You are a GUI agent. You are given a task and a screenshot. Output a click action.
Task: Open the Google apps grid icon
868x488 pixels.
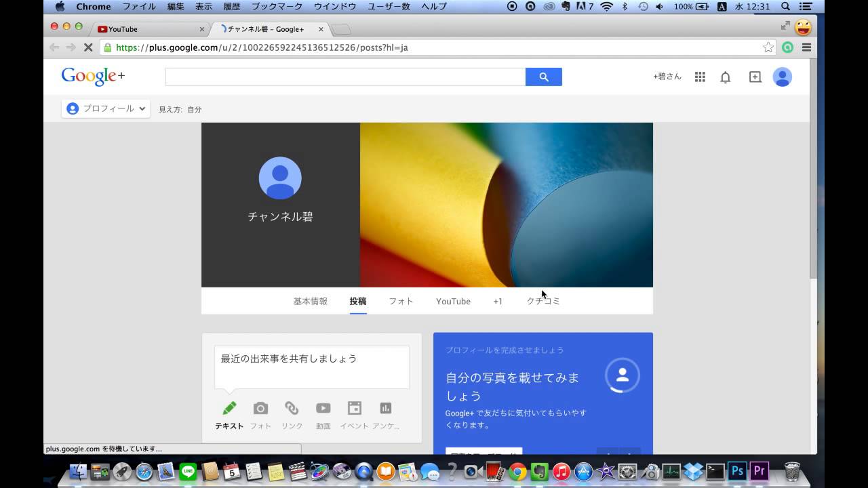click(700, 77)
